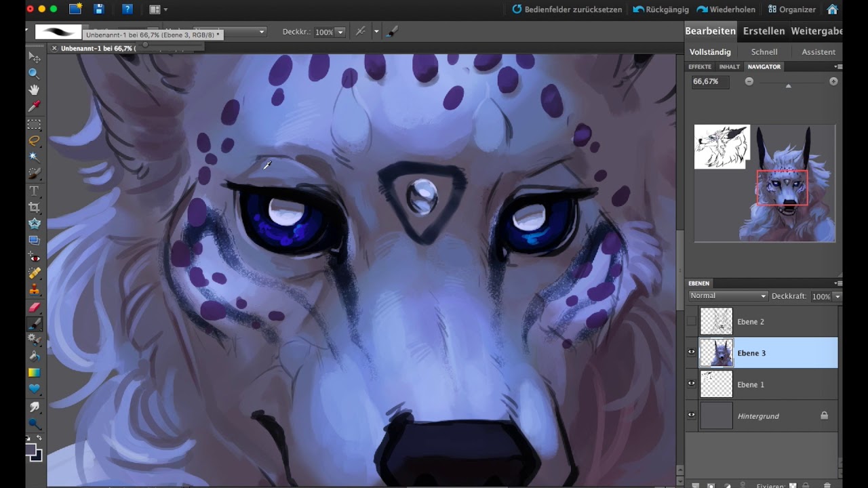Open the Navigator panel options menu
The height and width of the screenshot is (488, 868).
(838, 66)
